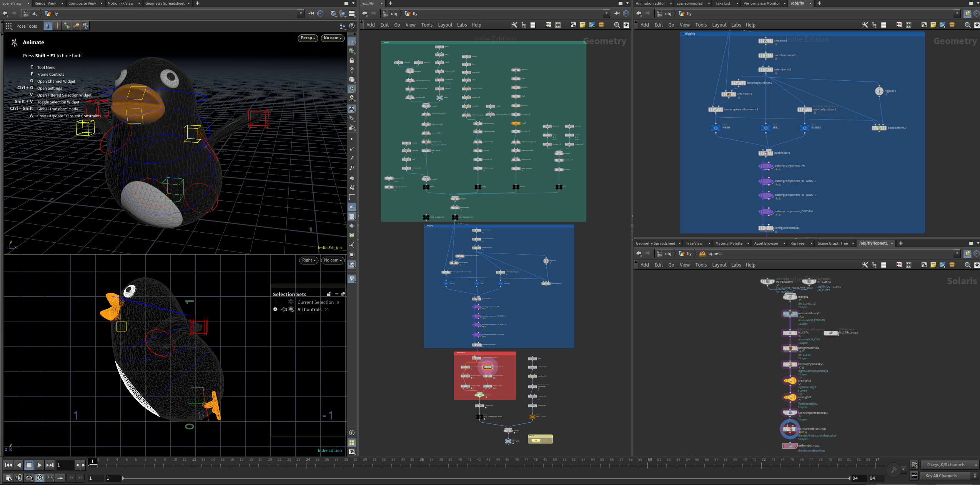Click the Pose Tools grid handle icon
The image size is (980, 485).
pyautogui.click(x=8, y=26)
